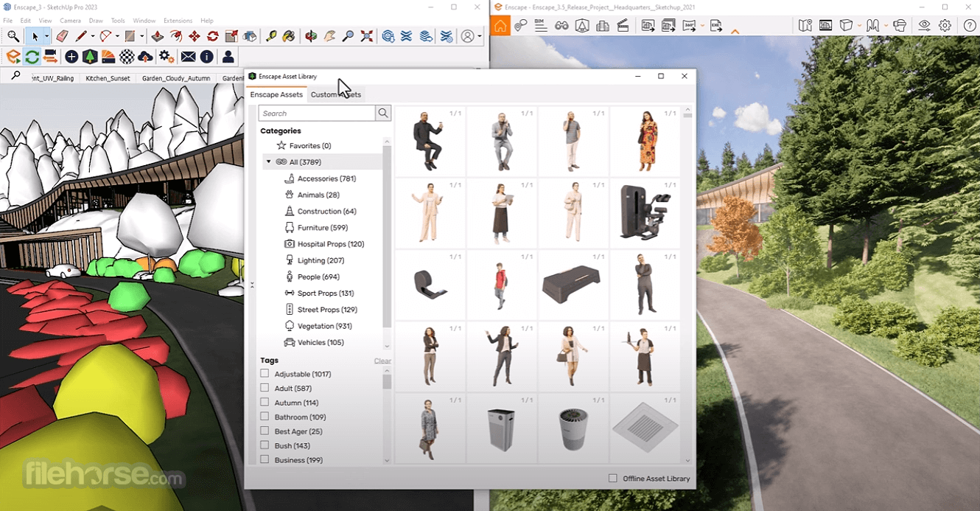
Task: Open Enscape Video Editor clapperboard icon
Action: tap(623, 26)
